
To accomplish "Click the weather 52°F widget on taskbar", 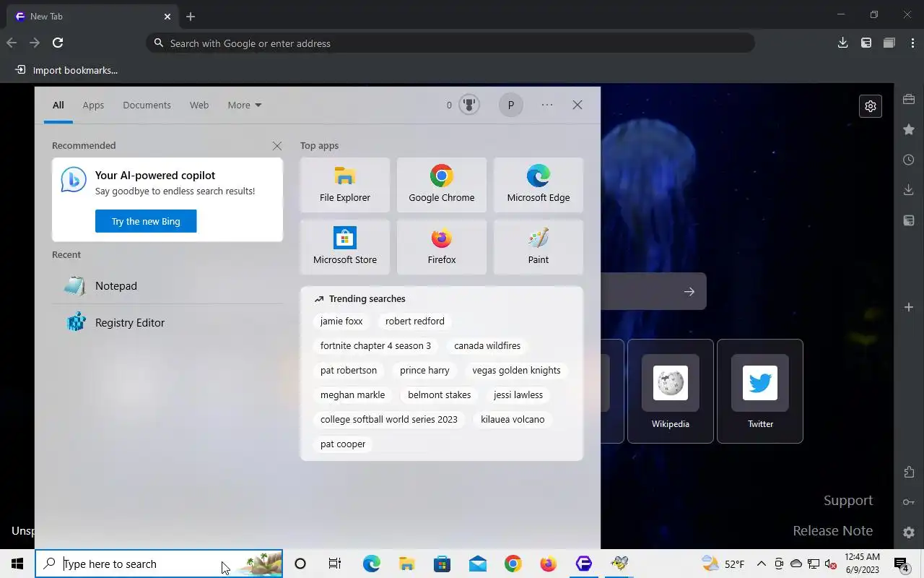I will tap(723, 564).
